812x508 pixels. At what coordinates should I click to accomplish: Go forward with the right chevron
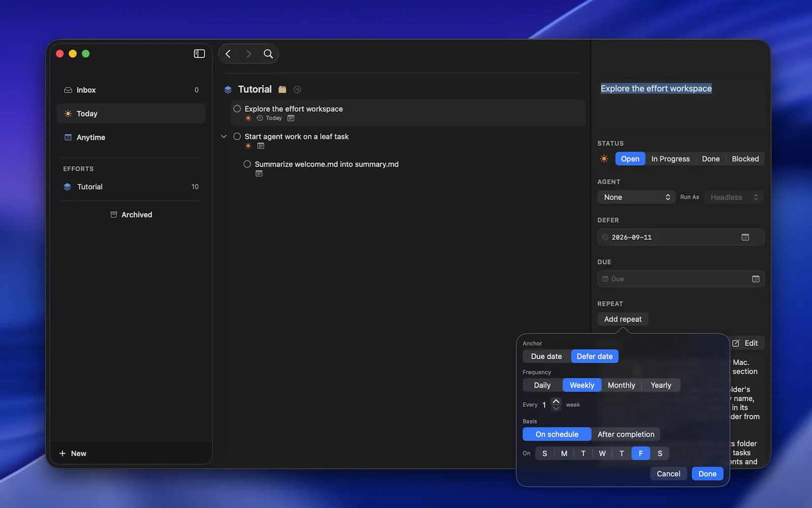[x=248, y=54]
